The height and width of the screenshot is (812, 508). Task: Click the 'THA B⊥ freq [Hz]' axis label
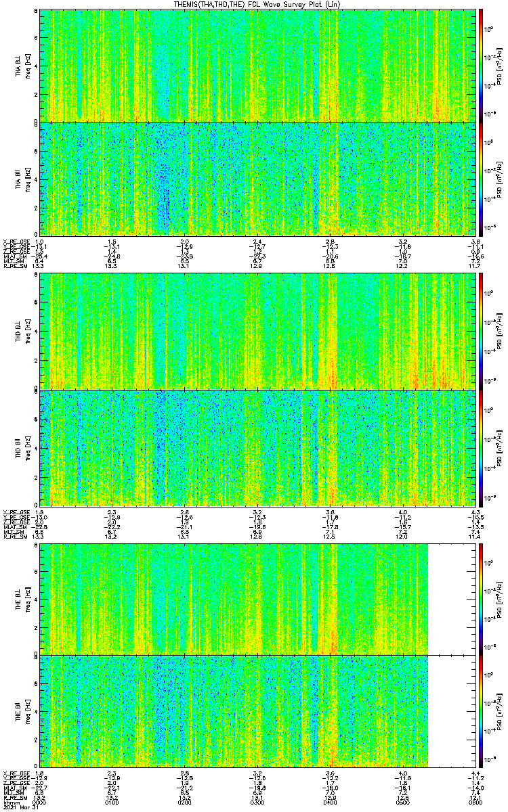[22, 66]
